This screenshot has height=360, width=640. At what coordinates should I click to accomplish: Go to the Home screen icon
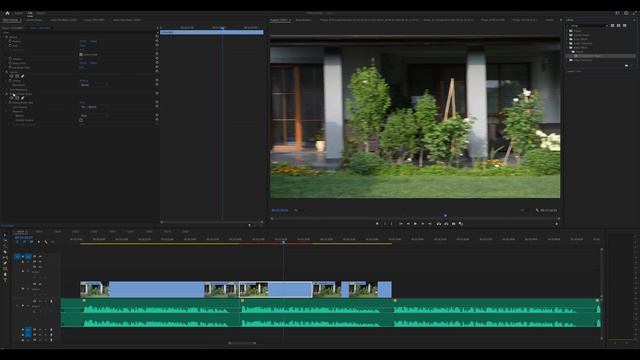(7, 13)
